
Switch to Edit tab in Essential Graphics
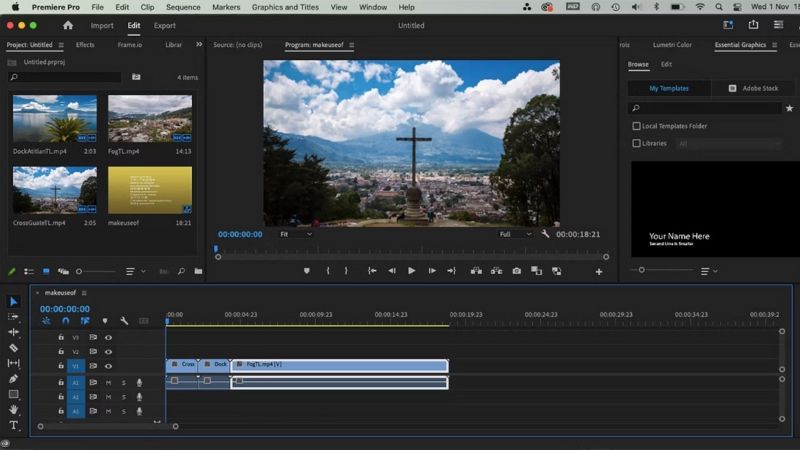(666, 64)
